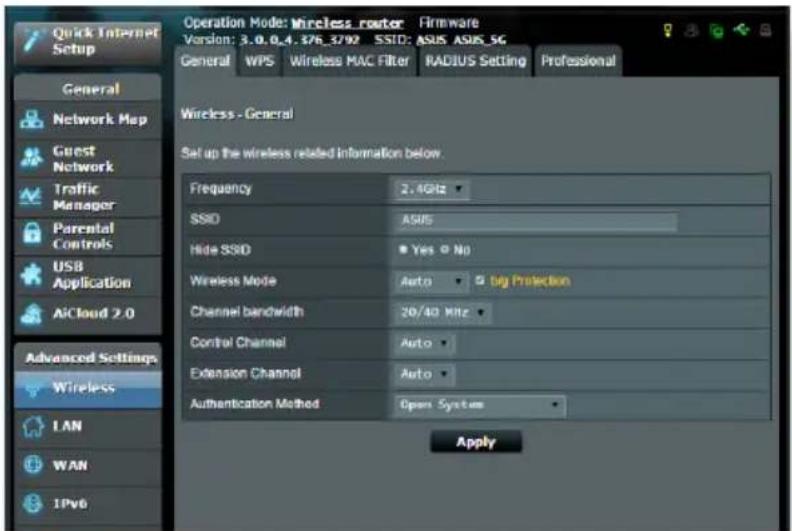The image size is (792, 531).
Task: Open the Frequency 2.4GHz dropdown
Action: click(x=432, y=189)
